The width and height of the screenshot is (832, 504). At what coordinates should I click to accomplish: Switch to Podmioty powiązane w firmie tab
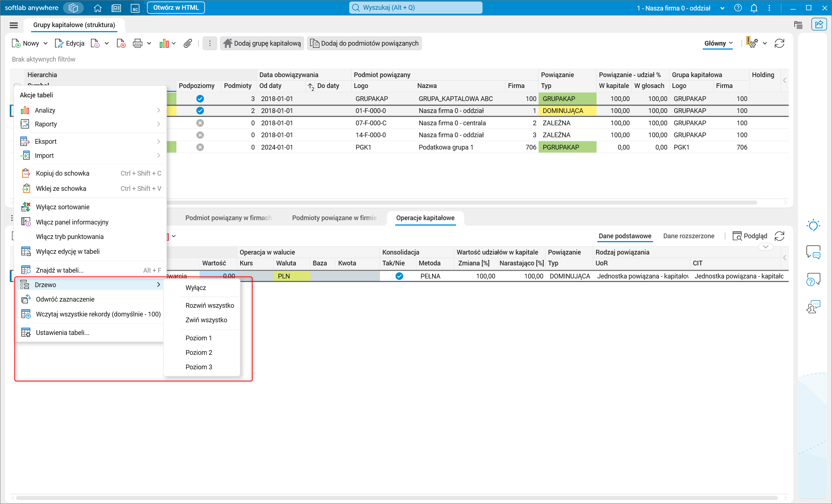[334, 218]
